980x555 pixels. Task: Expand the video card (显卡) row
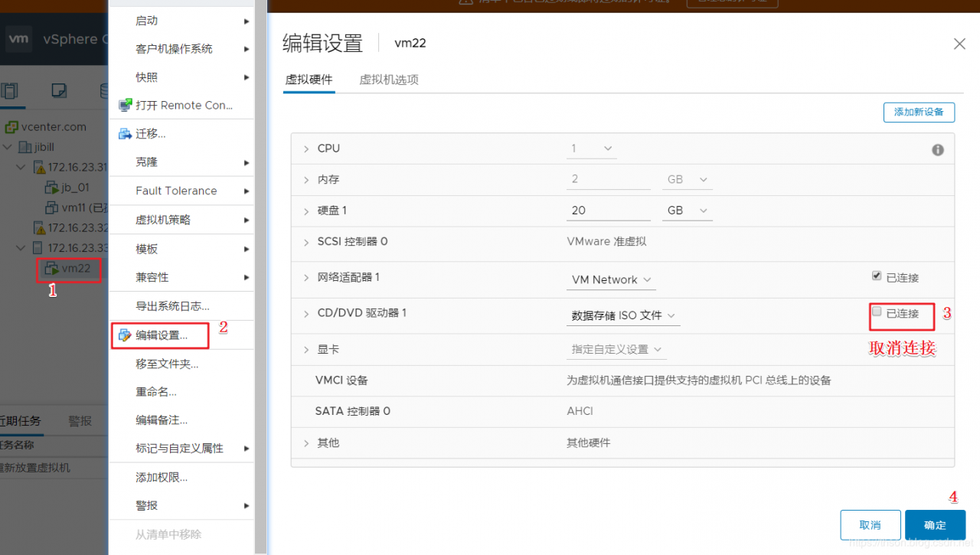pyautogui.click(x=306, y=350)
